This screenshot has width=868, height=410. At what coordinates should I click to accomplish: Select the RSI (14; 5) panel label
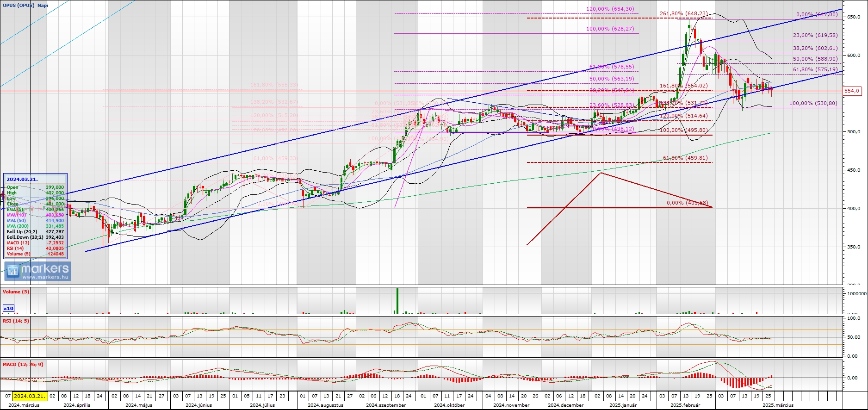16,321
